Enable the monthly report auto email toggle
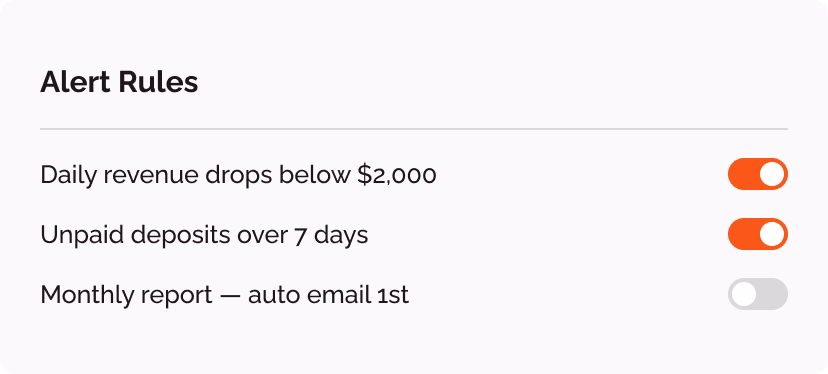This screenshot has width=828, height=374. click(758, 294)
